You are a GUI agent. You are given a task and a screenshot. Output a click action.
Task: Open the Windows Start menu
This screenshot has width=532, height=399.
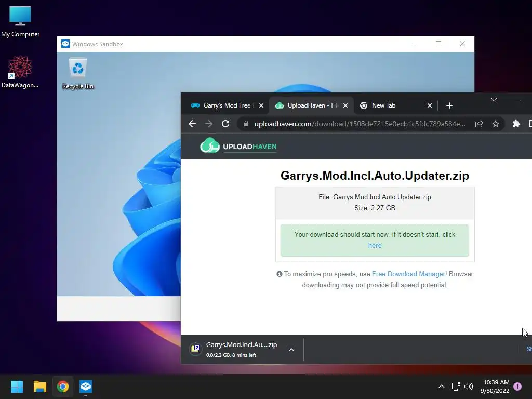click(17, 387)
